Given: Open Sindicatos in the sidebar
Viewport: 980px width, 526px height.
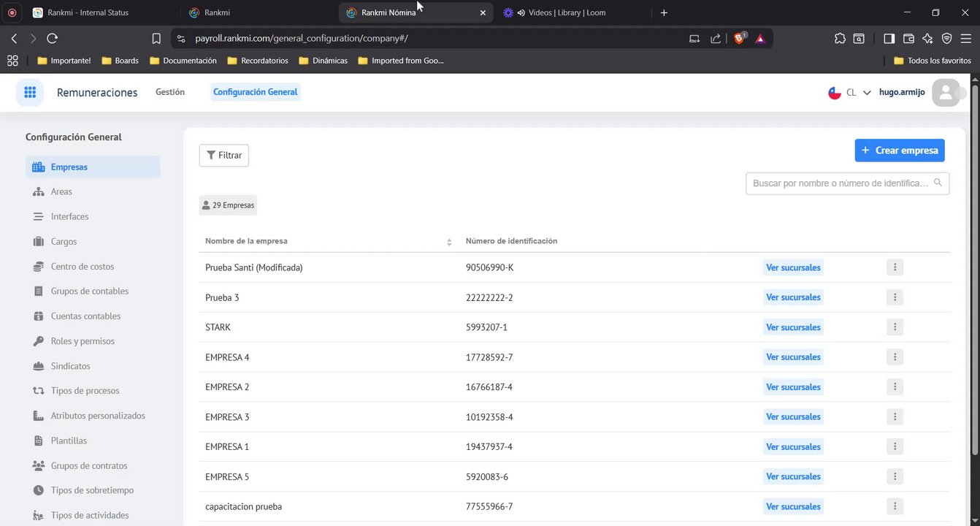Looking at the screenshot, I should (70, 366).
